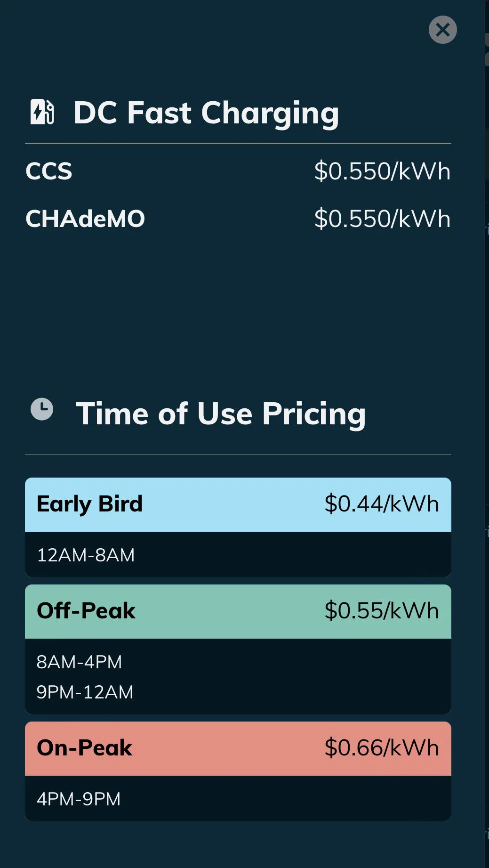Click the EV charging station icon
The image size is (489, 868).
(x=42, y=112)
